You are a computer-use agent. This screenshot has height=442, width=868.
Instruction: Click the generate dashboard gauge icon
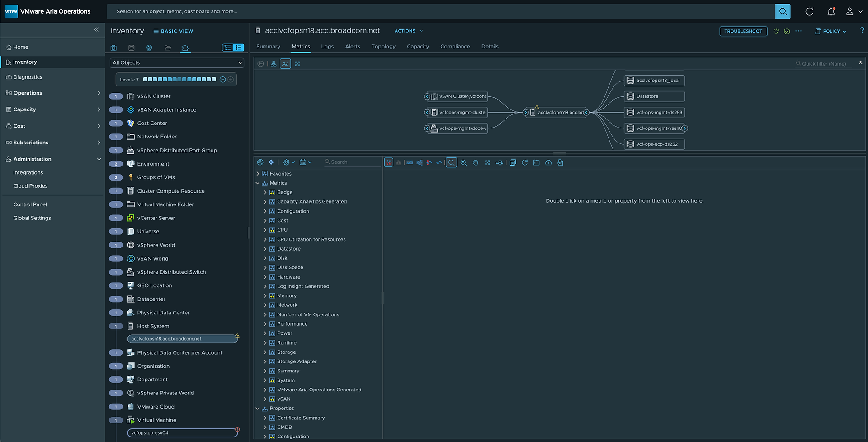[548, 162]
